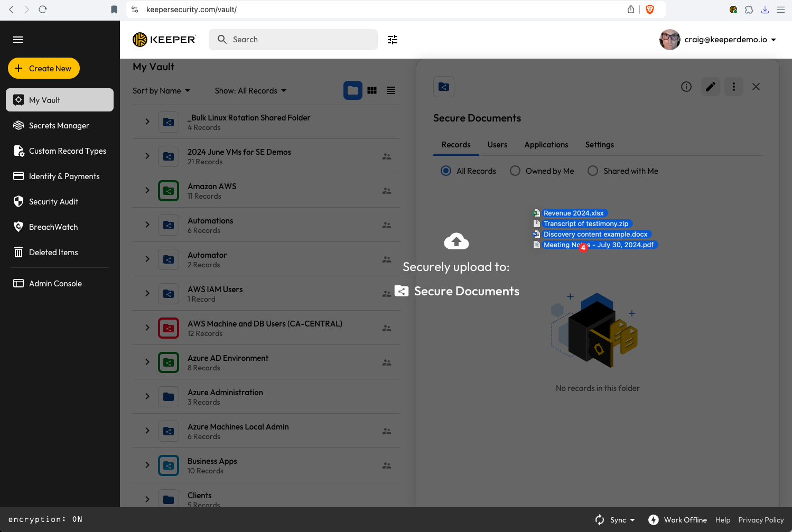Open the Sort by Name dropdown

(x=161, y=91)
